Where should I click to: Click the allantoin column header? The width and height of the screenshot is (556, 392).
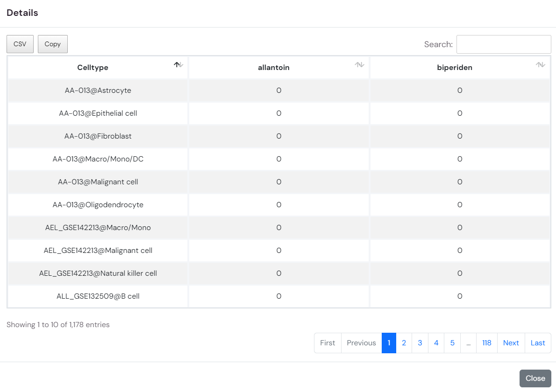pyautogui.click(x=274, y=68)
